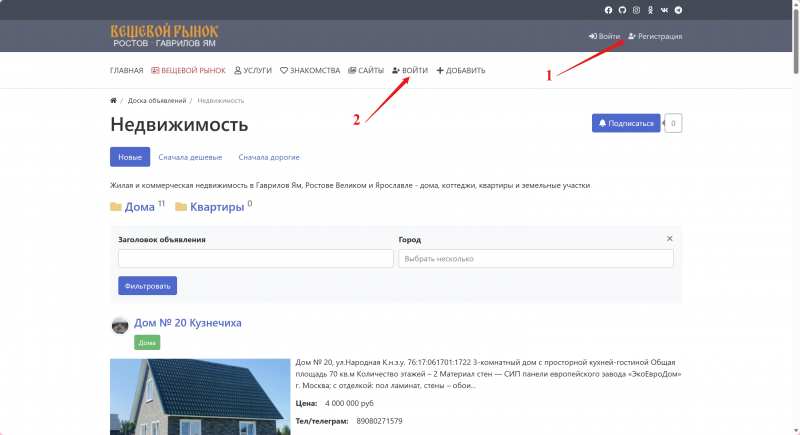The width and height of the screenshot is (800, 435).
Task: Click the Telegram icon in header
Action: pos(679,10)
